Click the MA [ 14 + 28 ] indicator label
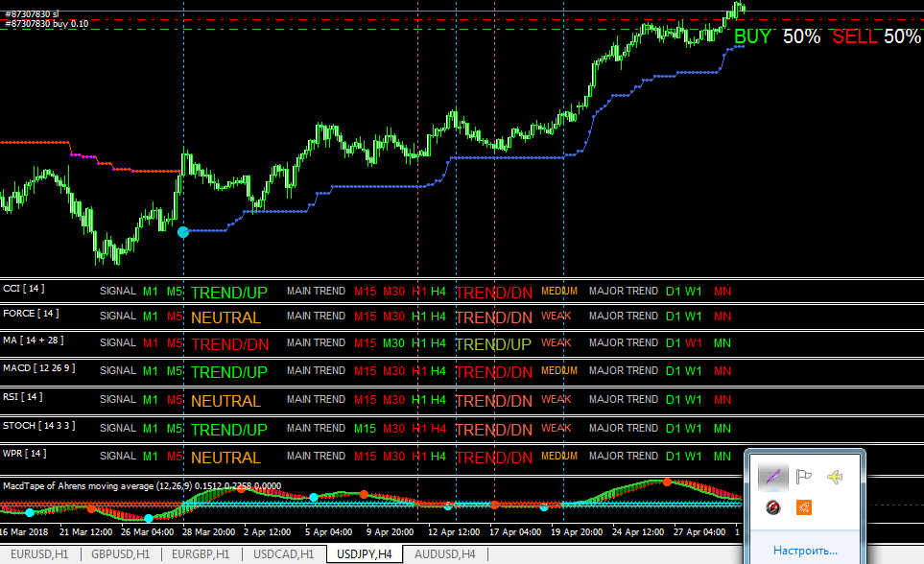 coord(33,341)
